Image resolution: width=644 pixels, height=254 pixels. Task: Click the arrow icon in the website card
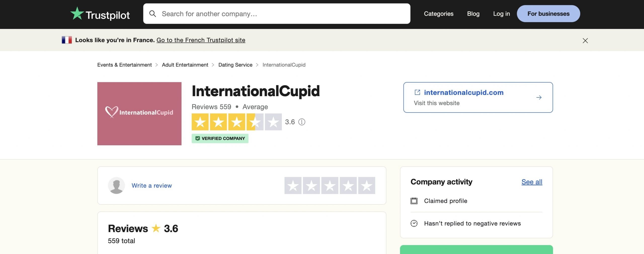tap(539, 97)
